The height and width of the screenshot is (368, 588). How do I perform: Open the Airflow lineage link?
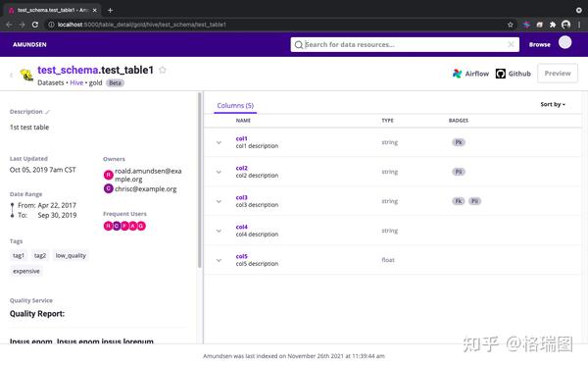pyautogui.click(x=470, y=74)
